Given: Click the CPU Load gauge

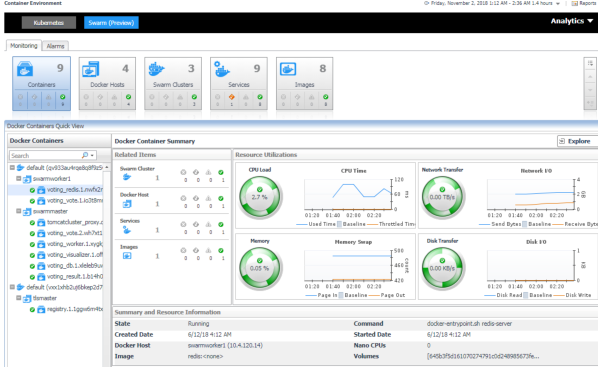Looking at the screenshot, I should pyautogui.click(x=260, y=197).
